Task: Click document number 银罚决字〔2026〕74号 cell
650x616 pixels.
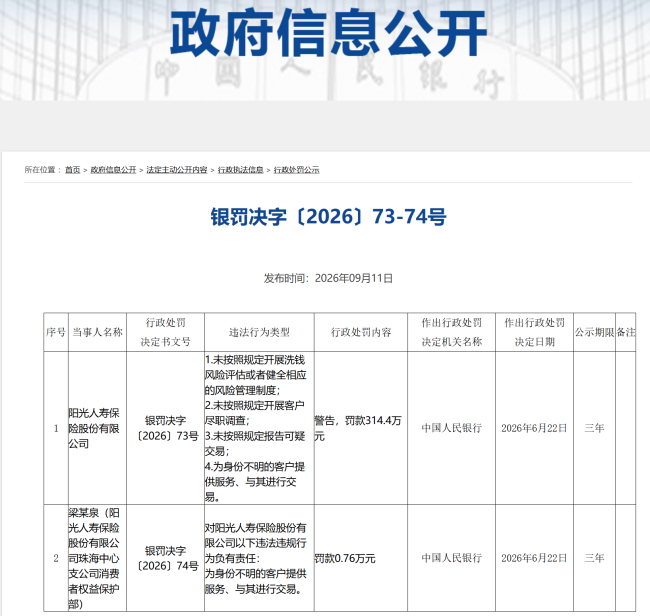Action: [x=165, y=558]
